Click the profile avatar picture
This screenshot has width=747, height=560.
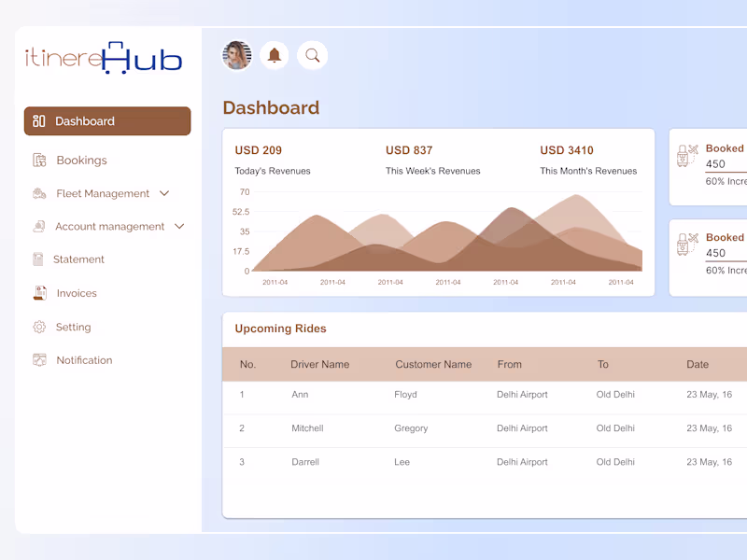coord(237,55)
